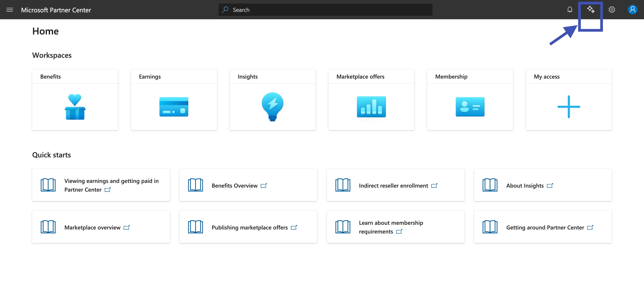Open the Membership ID card icon

470,107
